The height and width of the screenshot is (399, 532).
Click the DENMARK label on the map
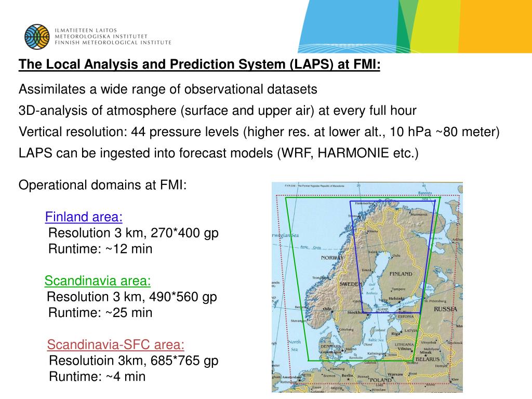(331, 347)
